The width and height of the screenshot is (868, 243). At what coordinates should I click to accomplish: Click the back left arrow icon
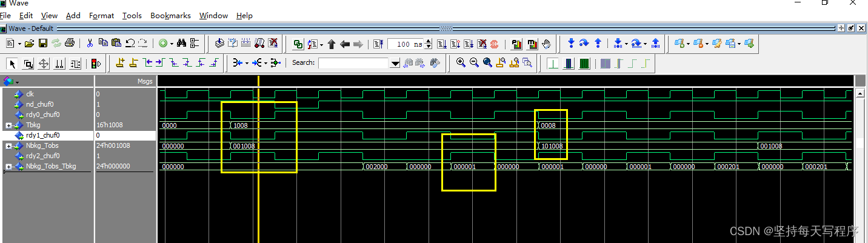[x=344, y=44]
